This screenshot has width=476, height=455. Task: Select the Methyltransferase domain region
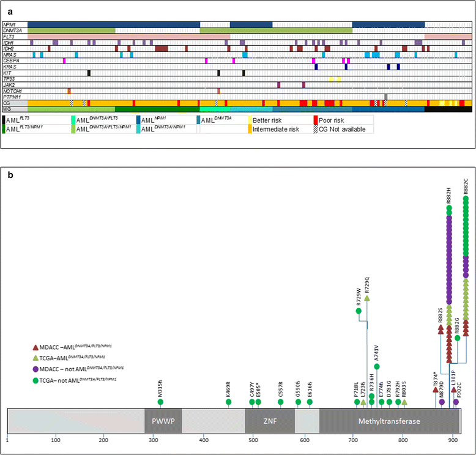(x=389, y=421)
